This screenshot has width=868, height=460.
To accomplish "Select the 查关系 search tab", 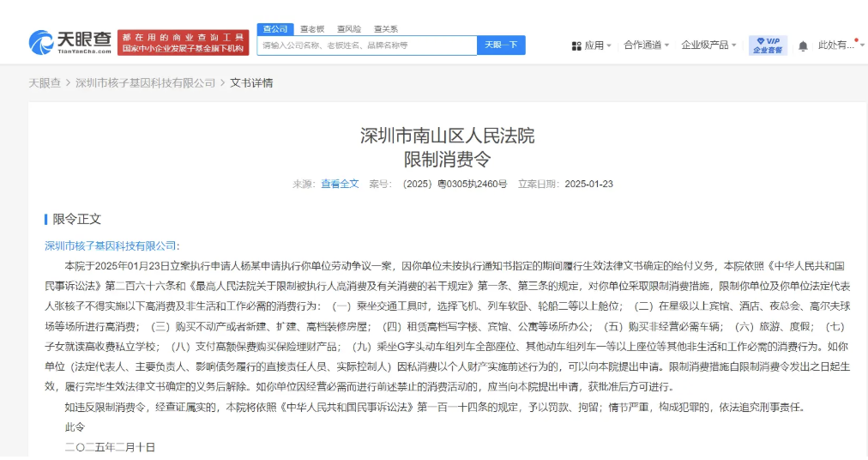I will (386, 29).
